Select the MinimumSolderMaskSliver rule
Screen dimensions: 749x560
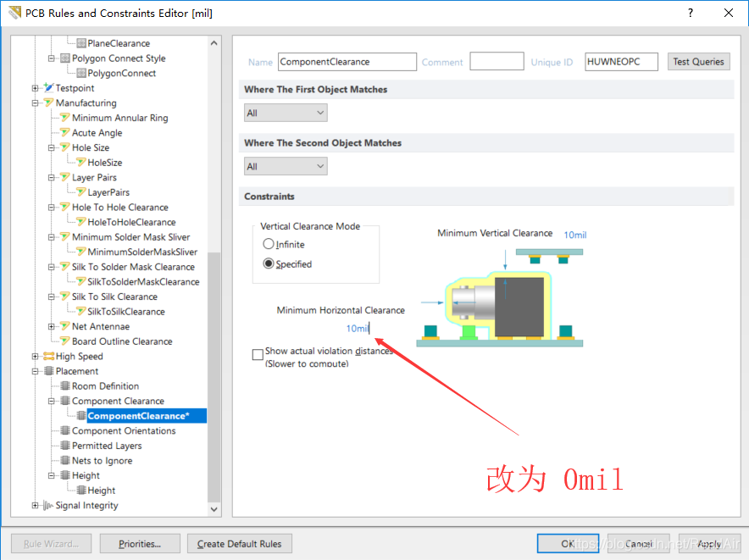point(142,252)
